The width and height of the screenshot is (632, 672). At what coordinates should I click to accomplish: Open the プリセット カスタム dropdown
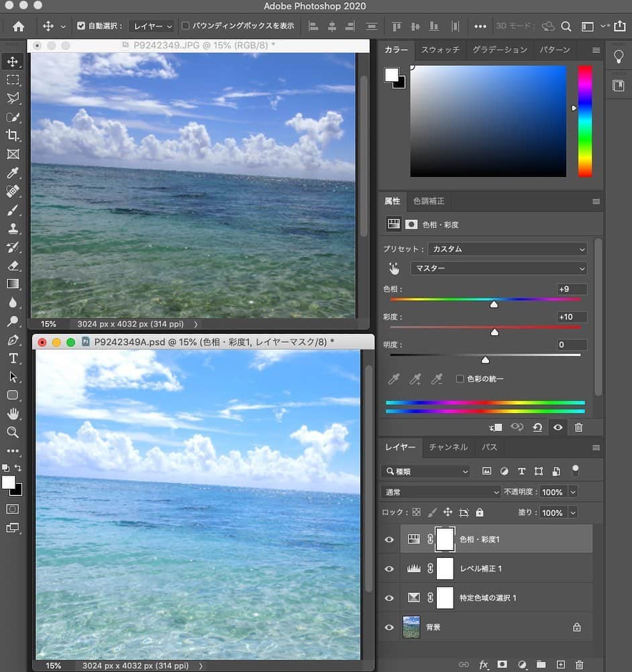(x=508, y=249)
